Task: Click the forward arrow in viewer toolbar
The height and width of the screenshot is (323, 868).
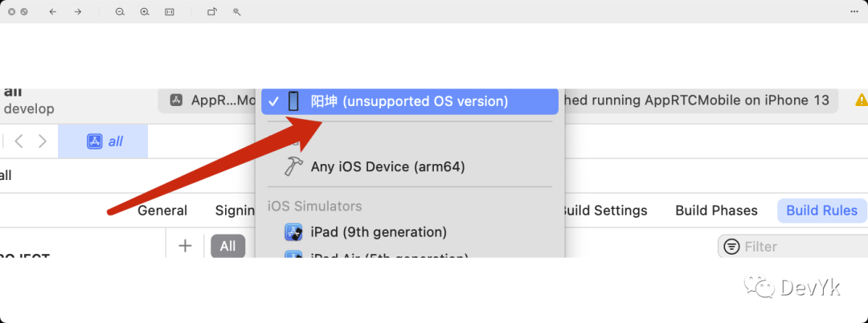Action: [78, 12]
